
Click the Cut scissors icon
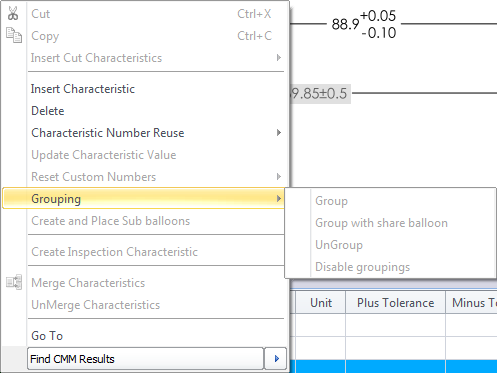click(13, 13)
